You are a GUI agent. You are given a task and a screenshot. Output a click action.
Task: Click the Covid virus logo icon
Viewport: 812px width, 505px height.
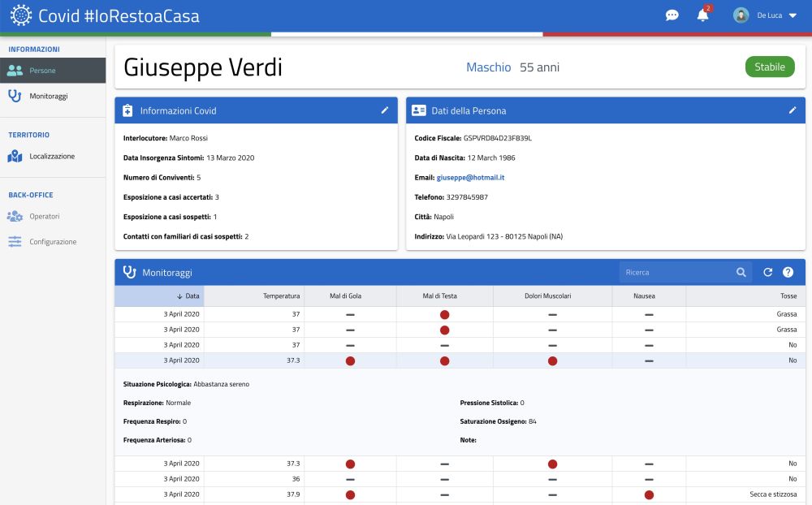pyautogui.click(x=20, y=15)
